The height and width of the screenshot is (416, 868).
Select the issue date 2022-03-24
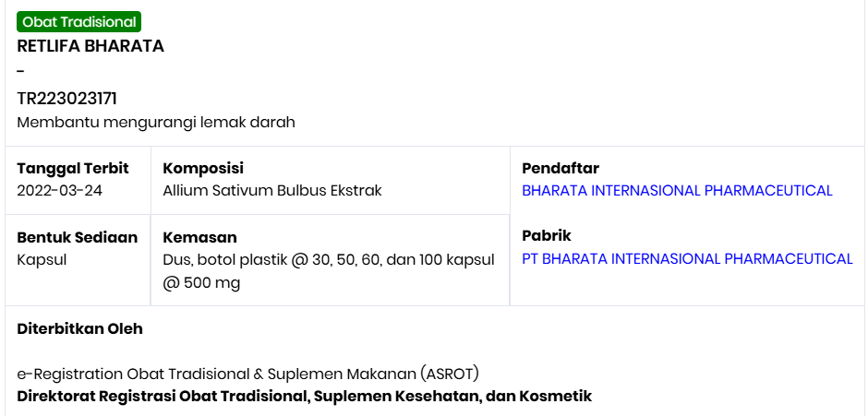tap(60, 191)
